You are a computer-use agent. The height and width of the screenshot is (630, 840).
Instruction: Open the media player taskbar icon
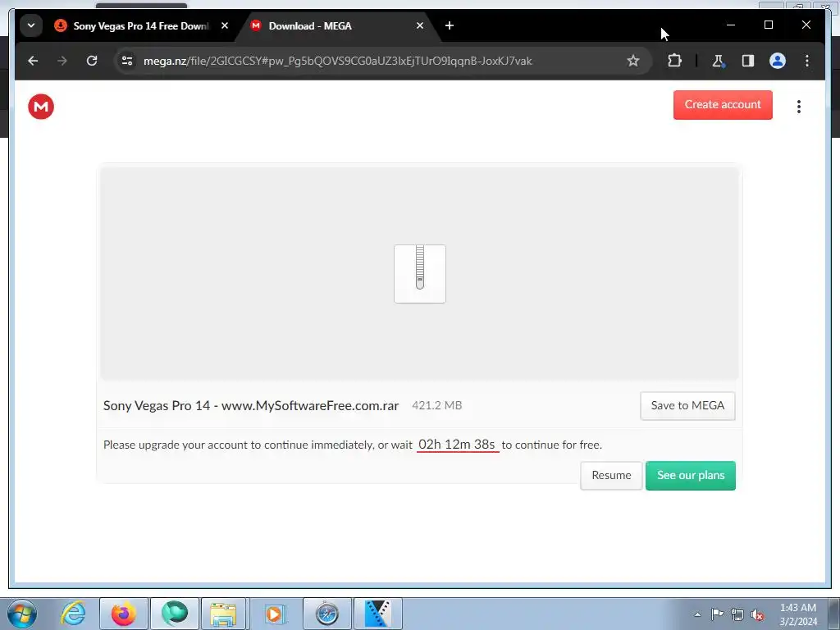coord(275,614)
